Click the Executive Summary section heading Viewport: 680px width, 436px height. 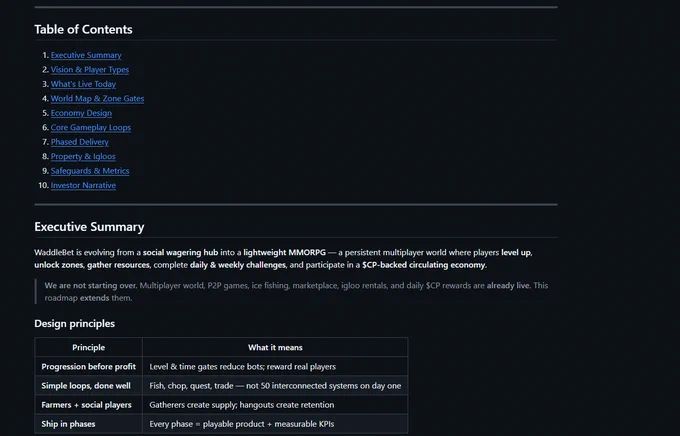point(89,227)
